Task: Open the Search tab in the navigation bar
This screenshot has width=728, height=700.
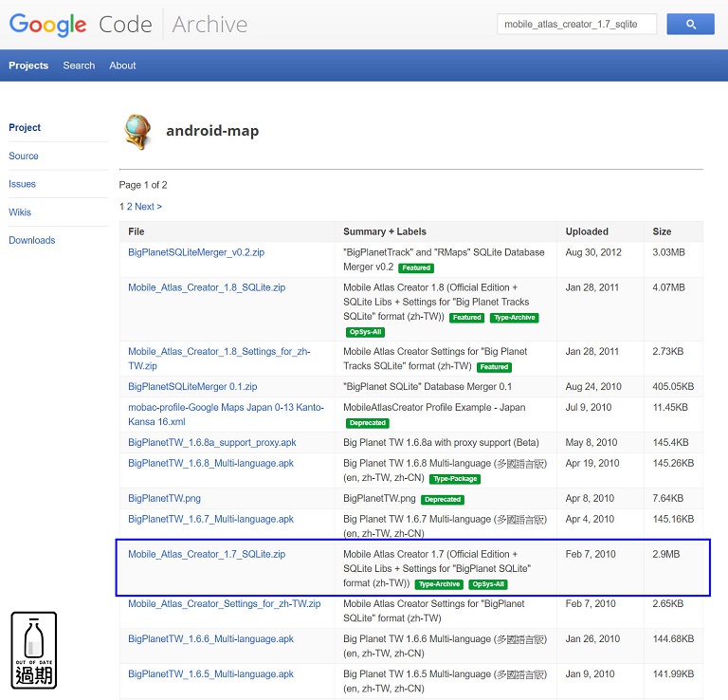Action: (x=79, y=65)
